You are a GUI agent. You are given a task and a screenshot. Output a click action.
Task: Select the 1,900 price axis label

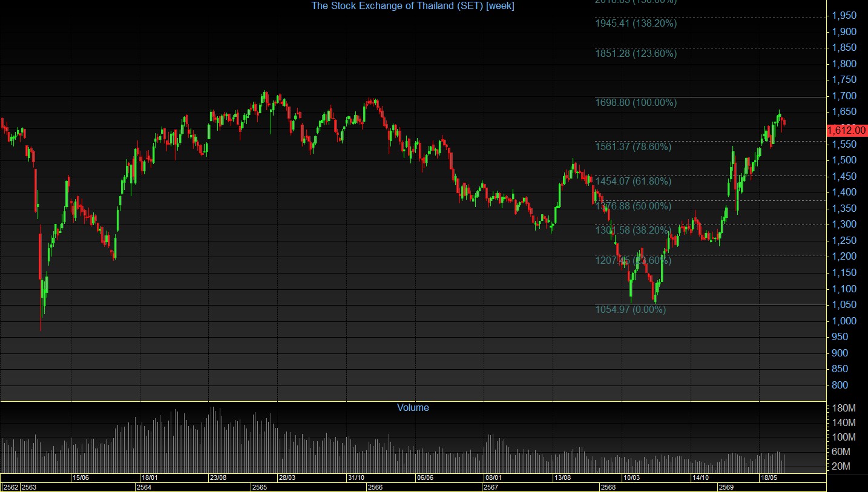tap(844, 31)
